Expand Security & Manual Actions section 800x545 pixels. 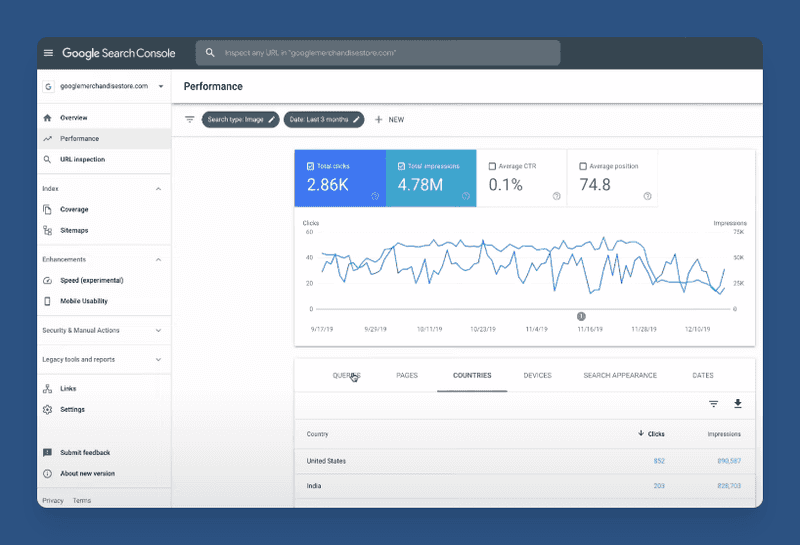pos(159,331)
